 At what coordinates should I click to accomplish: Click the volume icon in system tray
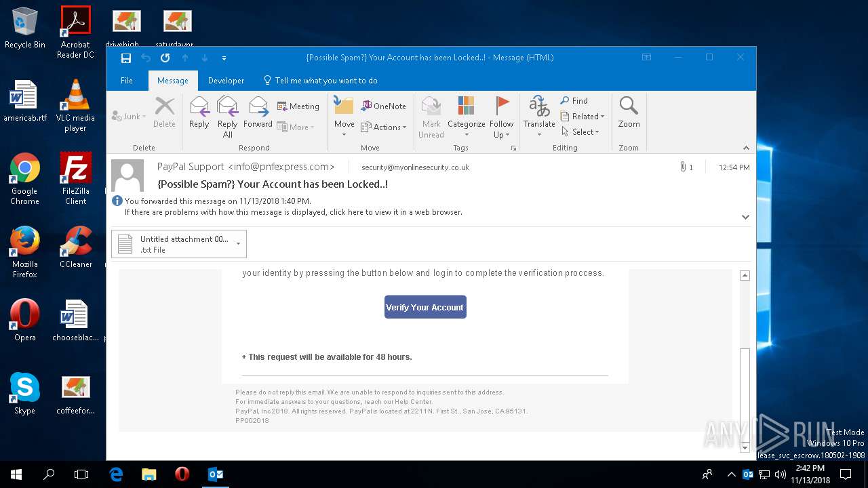(x=780, y=474)
